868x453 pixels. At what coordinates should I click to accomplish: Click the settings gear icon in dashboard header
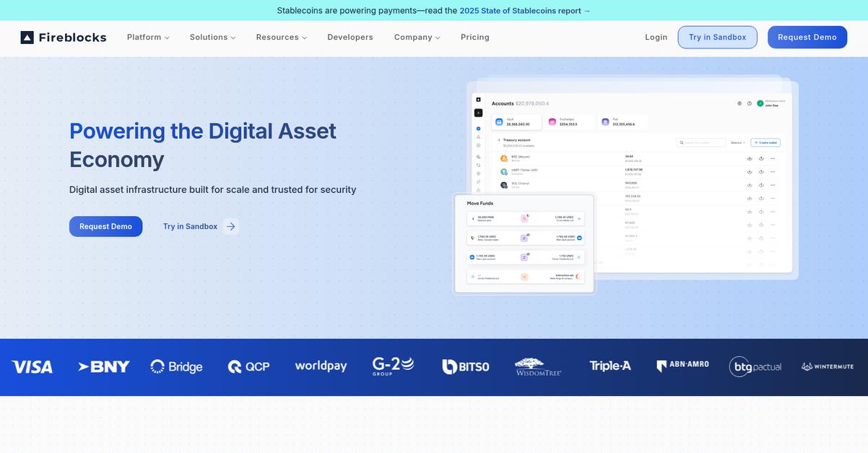click(x=739, y=103)
